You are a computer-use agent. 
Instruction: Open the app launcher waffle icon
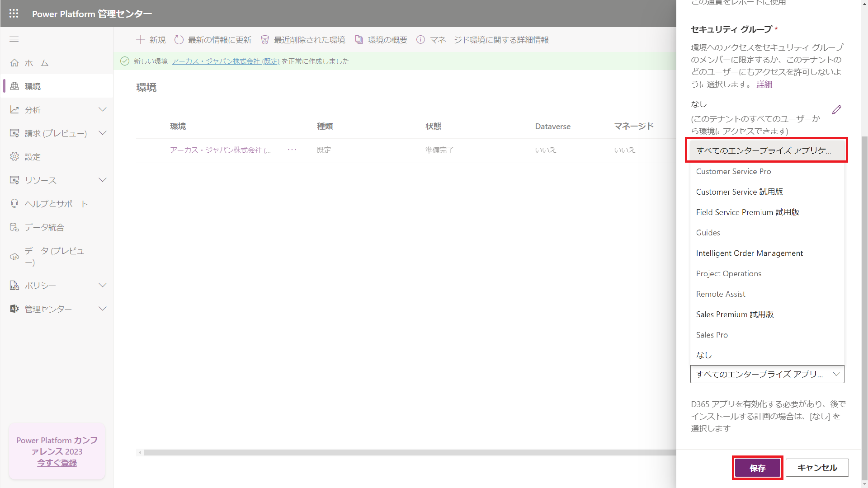(14, 14)
